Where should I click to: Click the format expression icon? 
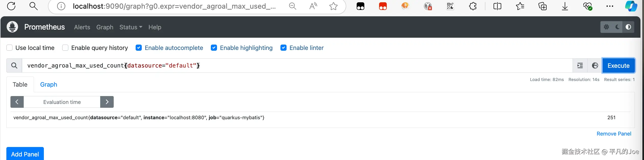(580, 66)
